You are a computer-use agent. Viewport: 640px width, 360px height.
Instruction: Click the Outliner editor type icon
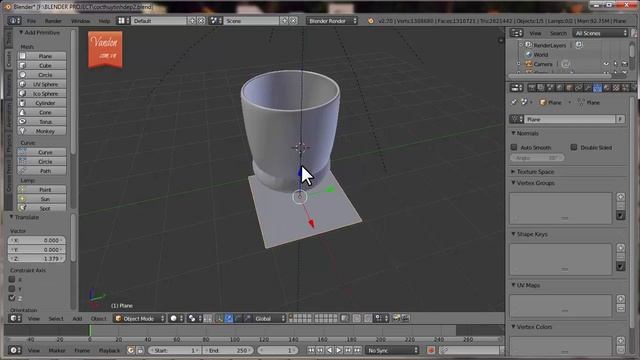(516, 33)
